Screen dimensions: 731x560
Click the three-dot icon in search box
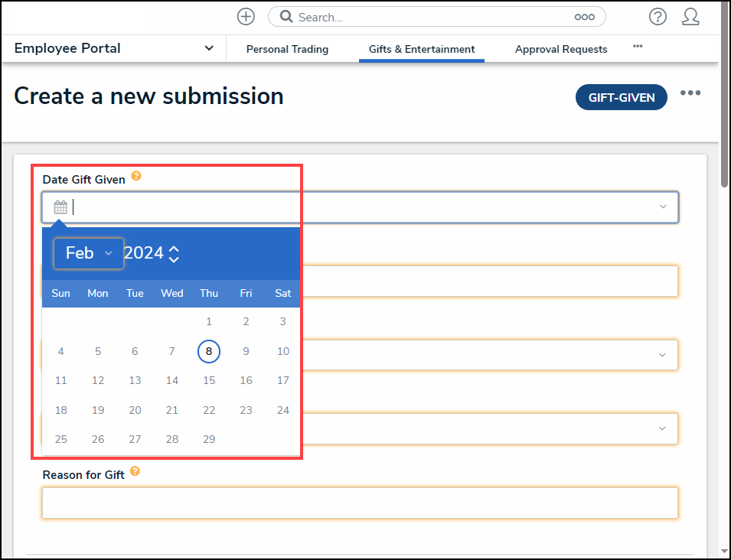point(584,17)
